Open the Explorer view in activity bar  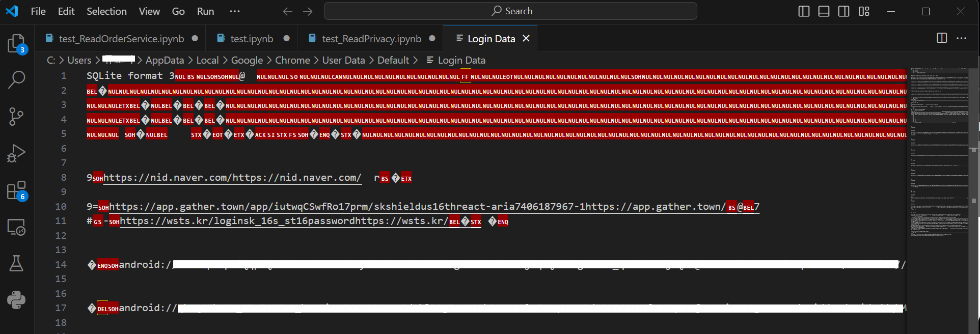click(16, 43)
